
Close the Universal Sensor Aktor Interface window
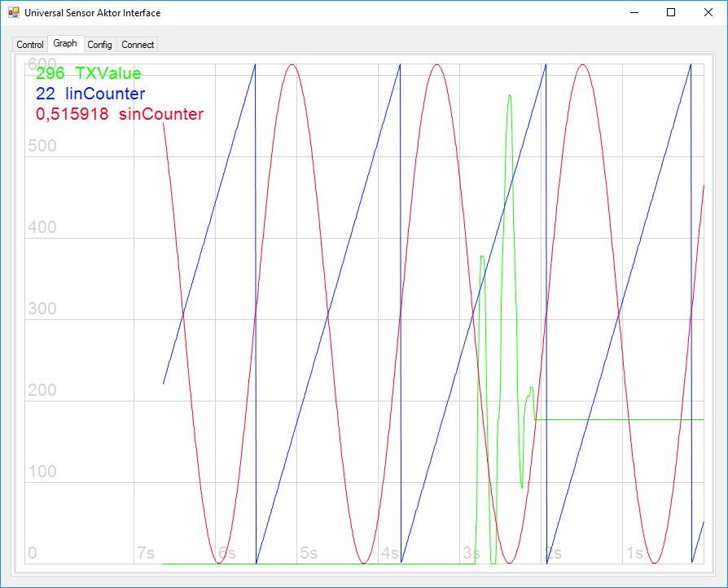(x=708, y=12)
